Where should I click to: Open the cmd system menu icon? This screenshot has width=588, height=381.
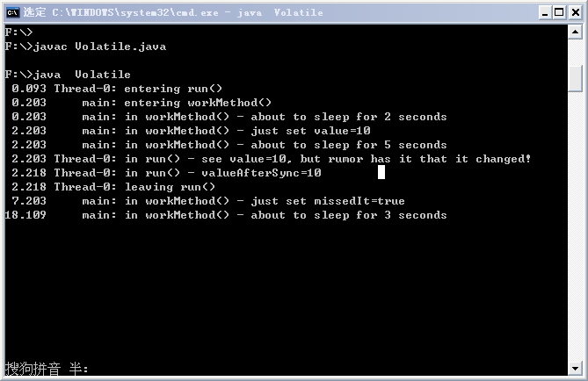coord(13,12)
